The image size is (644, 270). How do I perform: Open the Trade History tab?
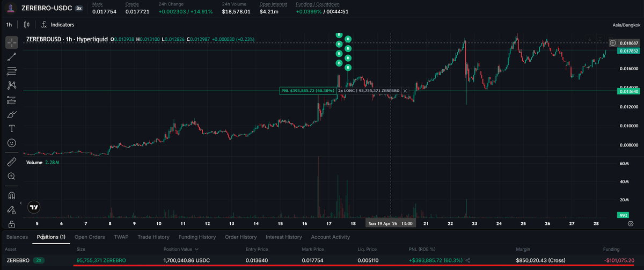(x=153, y=237)
